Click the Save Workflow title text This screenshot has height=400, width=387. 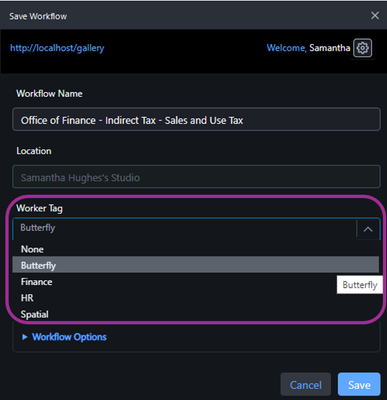coord(38,16)
